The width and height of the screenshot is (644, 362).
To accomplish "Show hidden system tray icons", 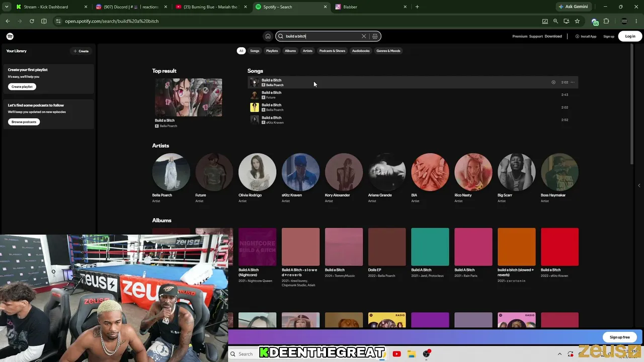I will coord(559,354).
